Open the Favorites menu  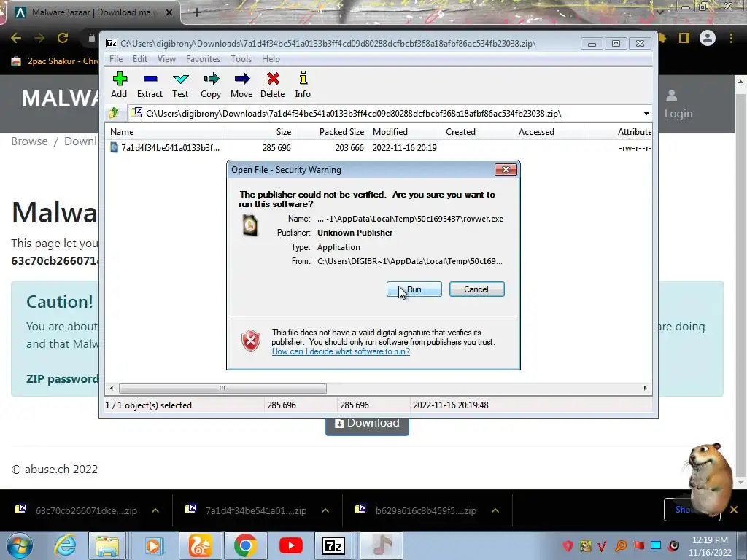tap(203, 59)
